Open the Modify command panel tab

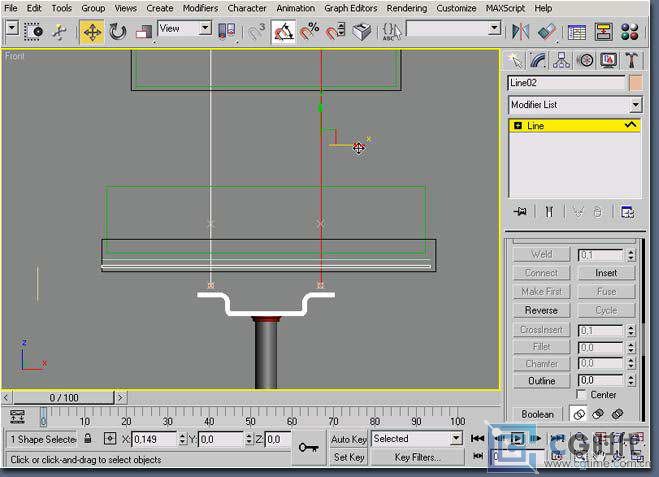coord(538,61)
